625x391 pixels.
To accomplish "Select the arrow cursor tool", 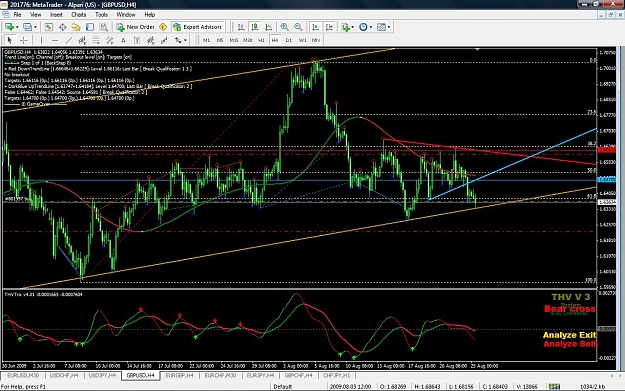I will (x=10, y=40).
